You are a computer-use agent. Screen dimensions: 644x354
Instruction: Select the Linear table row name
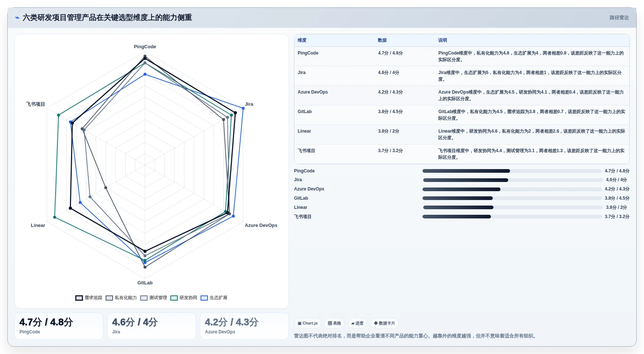click(304, 131)
